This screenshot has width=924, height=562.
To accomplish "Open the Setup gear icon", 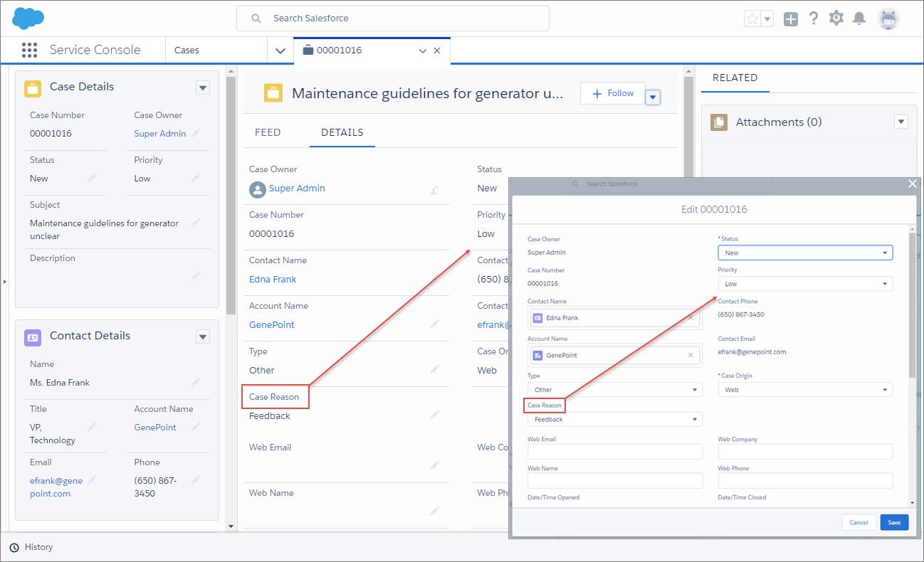I will pos(836,18).
